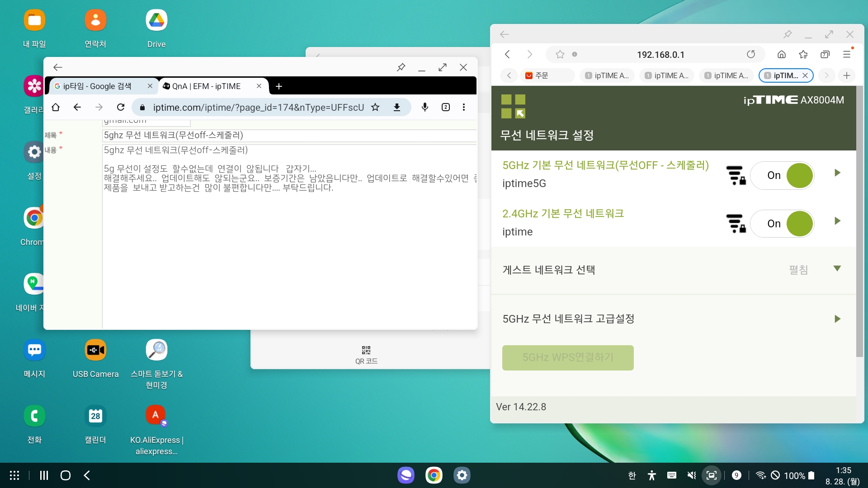Viewport: 868px width, 488px height.
Task: Toggle off the 2.4GHz iptime network switch
Action: tap(782, 224)
